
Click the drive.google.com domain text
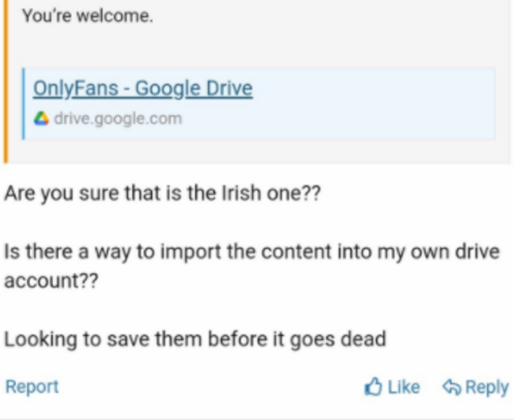click(x=118, y=119)
